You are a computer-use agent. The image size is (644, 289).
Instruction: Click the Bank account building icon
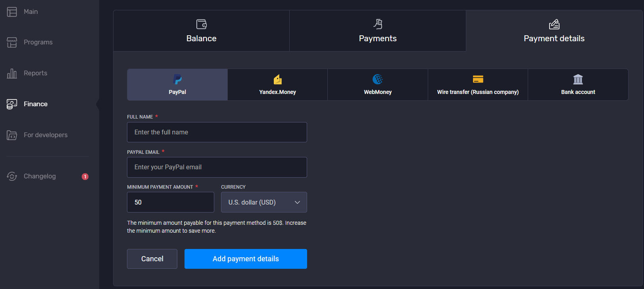[578, 79]
